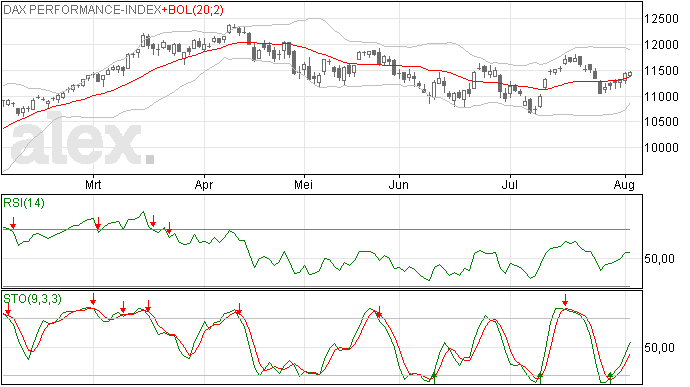Click the rightmost red arrow in STO panel
This screenshot has width=690, height=387.
pyautogui.click(x=565, y=301)
